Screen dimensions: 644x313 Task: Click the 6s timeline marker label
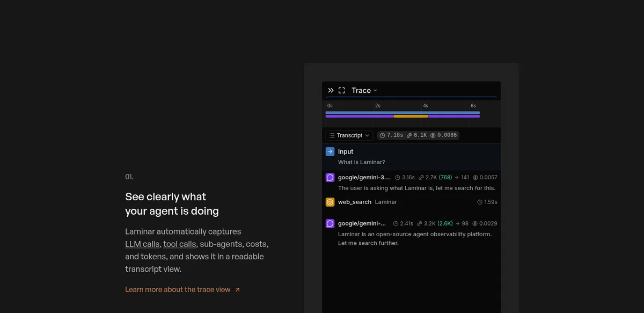coord(473,106)
